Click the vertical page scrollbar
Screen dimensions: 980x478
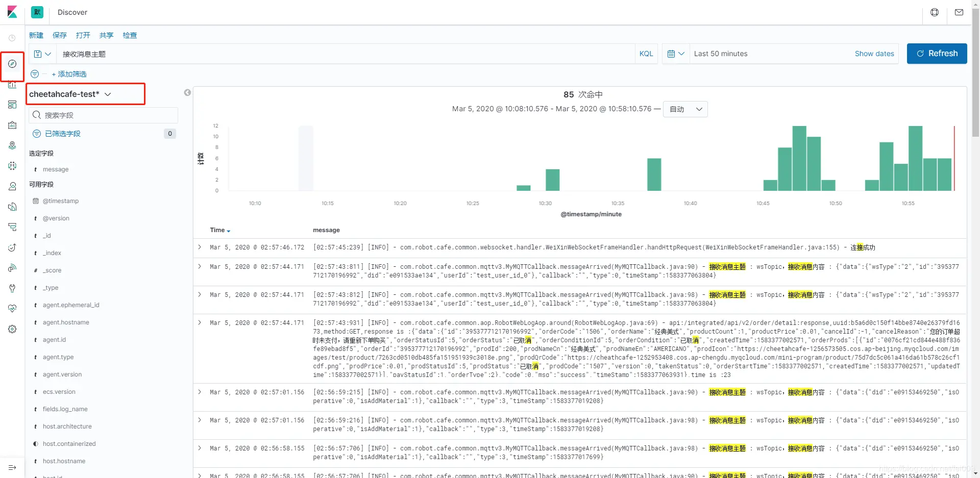click(x=975, y=71)
